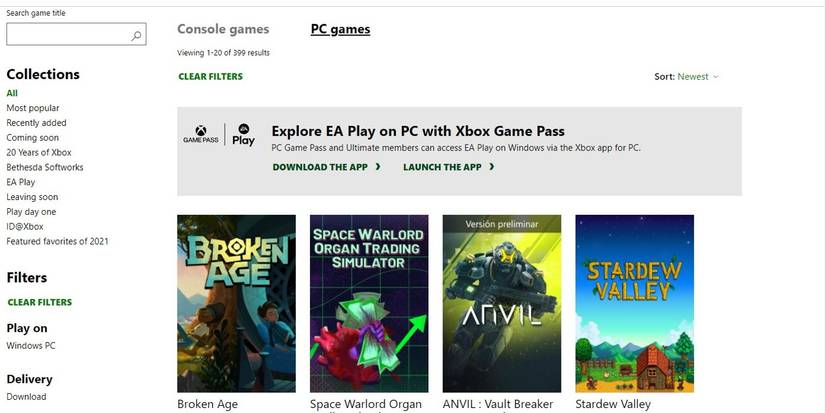Screen dimensions: 825x413
Task: Open Space Warlord Organ Trading Simulator cover
Action: pos(369,303)
